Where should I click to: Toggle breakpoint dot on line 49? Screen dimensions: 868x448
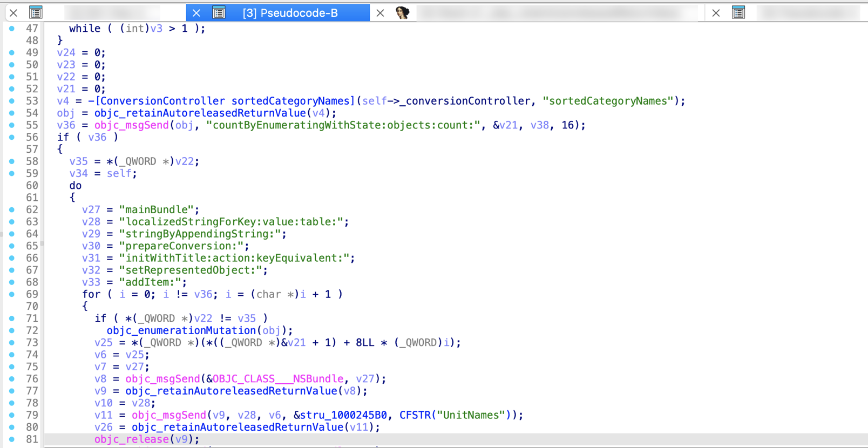coord(12,53)
